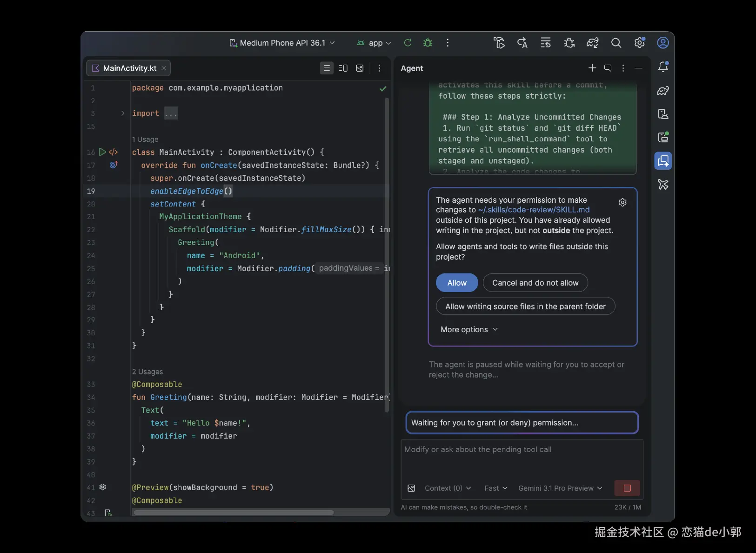Select the Agent chat sidebar icon
This screenshot has height=553, width=756.
coord(663,161)
